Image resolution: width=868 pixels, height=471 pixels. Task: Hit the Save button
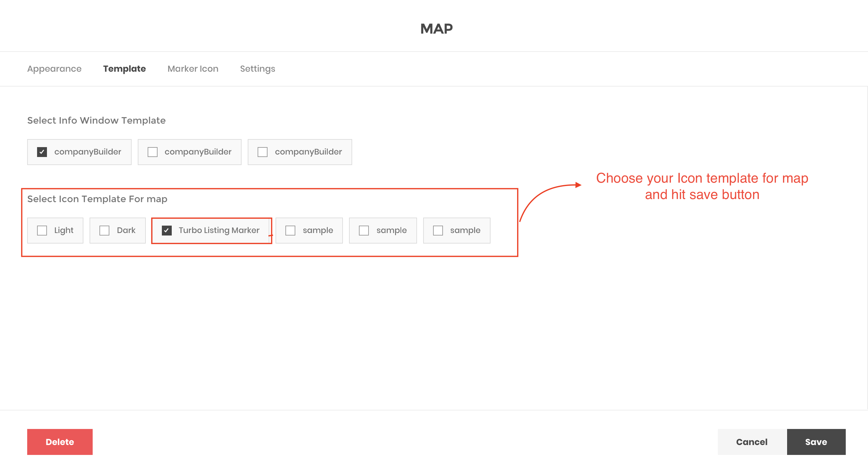[816, 442]
